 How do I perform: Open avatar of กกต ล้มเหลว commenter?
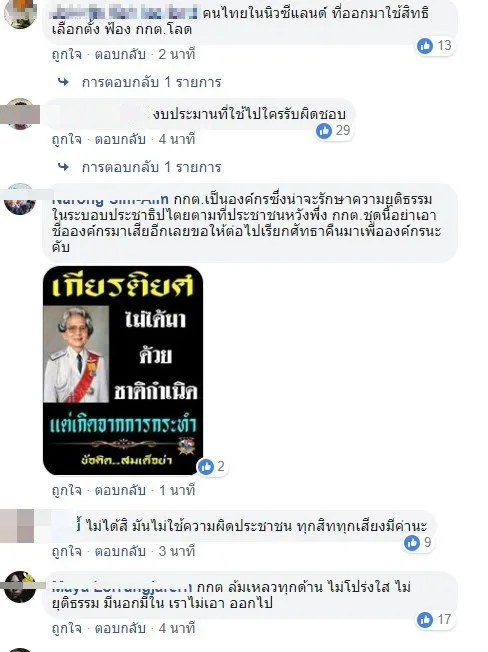tap(20, 587)
